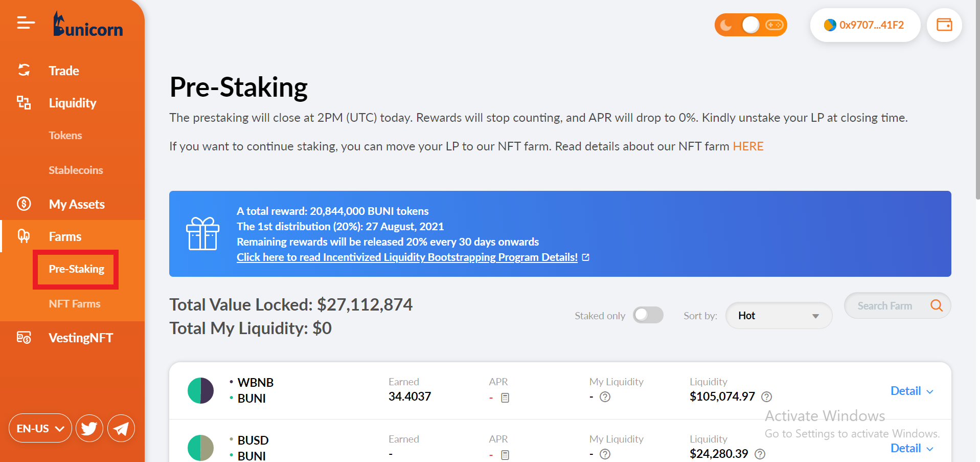This screenshot has height=462, width=980.
Task: Click the BUSD-BUNI pair token icon
Action: [x=200, y=448]
